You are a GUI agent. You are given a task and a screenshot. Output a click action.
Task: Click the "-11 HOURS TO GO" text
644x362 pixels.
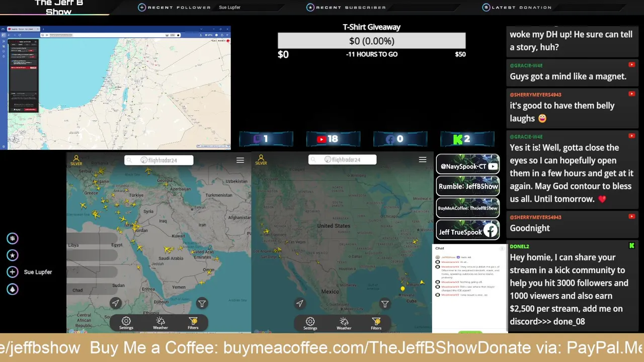(372, 54)
